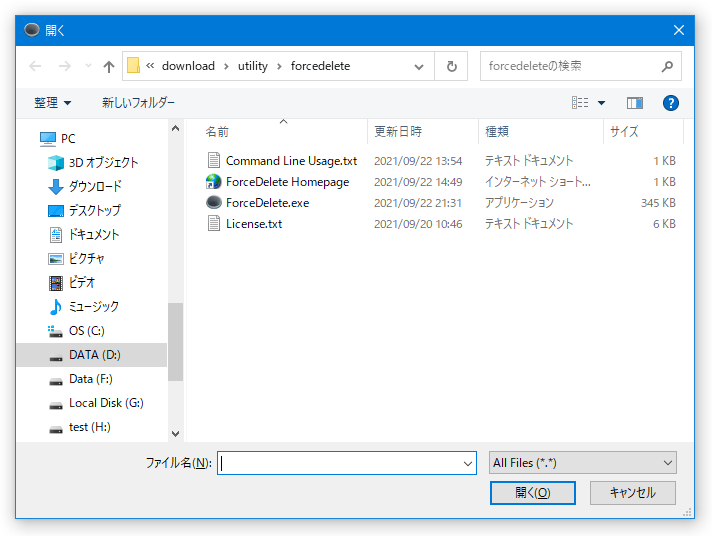The height and width of the screenshot is (536, 712).
Task: Open help with the question mark icon
Action: click(x=671, y=103)
